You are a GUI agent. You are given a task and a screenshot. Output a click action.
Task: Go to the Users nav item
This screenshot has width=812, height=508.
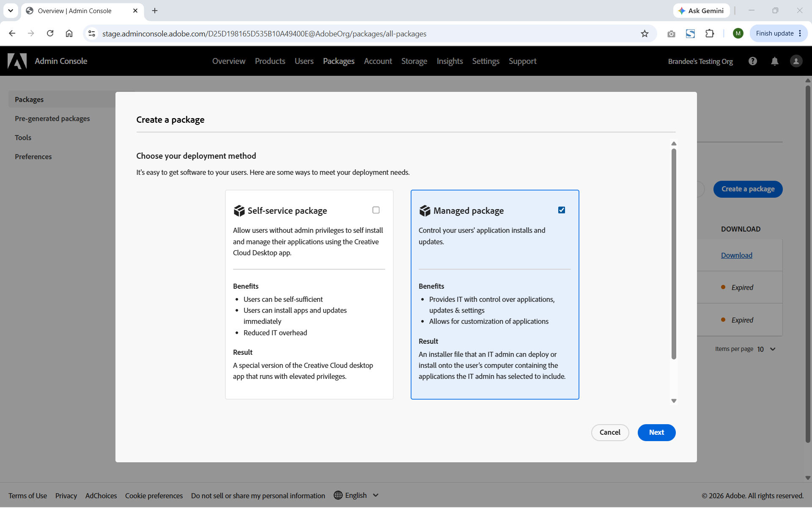click(x=304, y=61)
